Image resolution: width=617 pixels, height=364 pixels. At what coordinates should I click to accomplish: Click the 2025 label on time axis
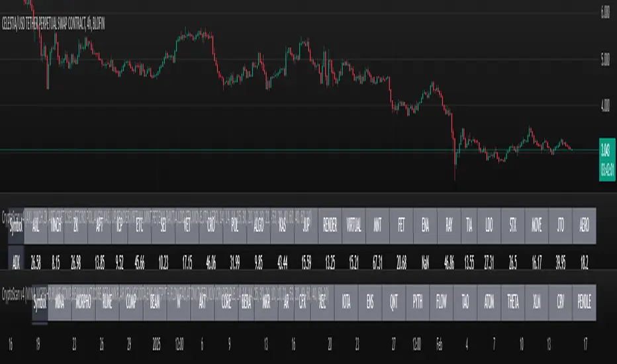click(x=156, y=345)
